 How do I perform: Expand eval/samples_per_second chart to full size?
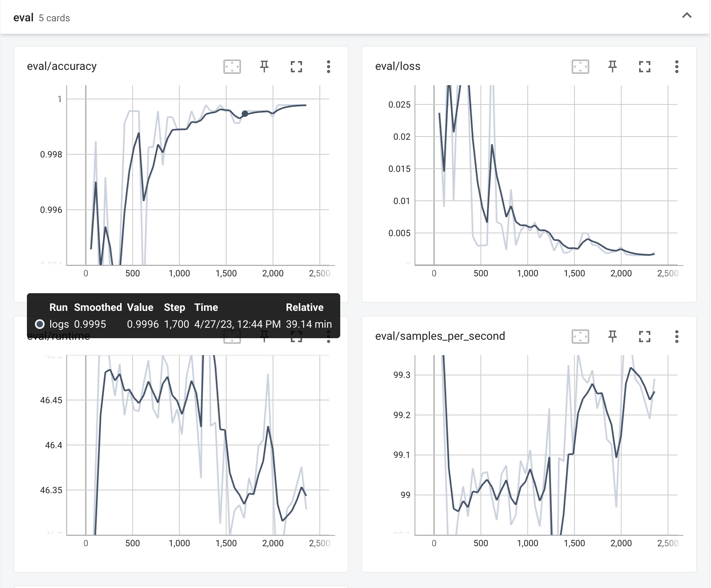(645, 337)
